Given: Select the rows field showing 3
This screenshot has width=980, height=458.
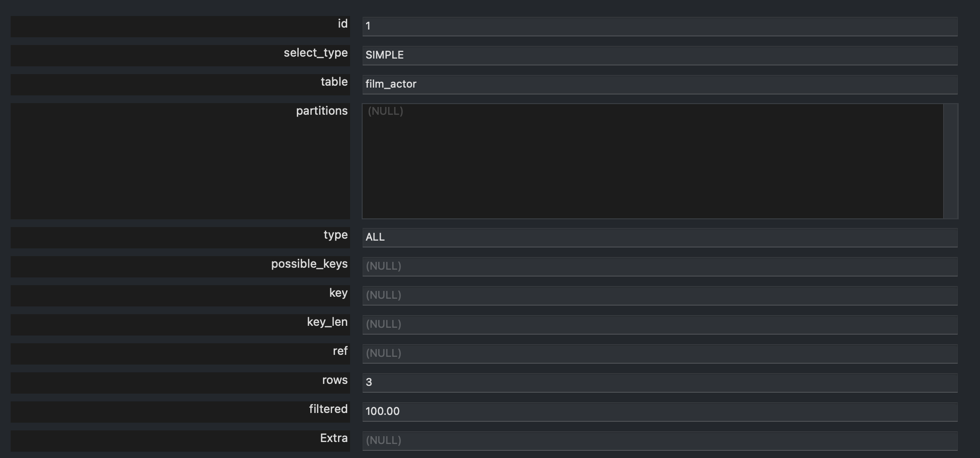Looking at the screenshot, I should 659,383.
